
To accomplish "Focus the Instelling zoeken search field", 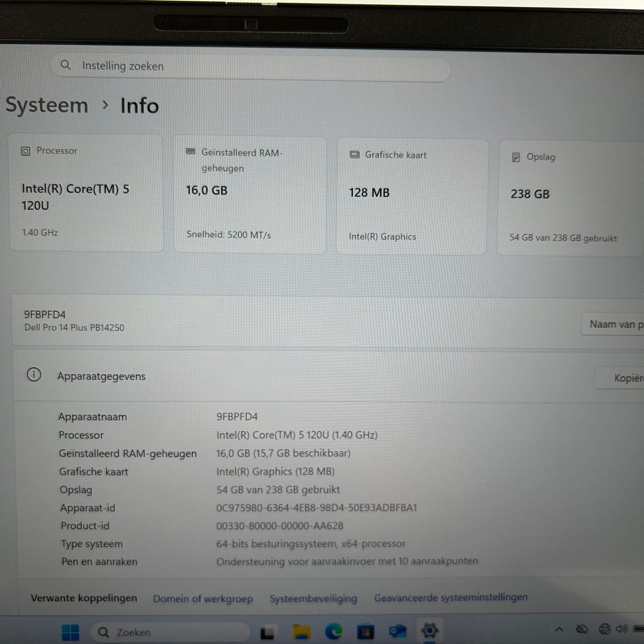I will [x=251, y=68].
